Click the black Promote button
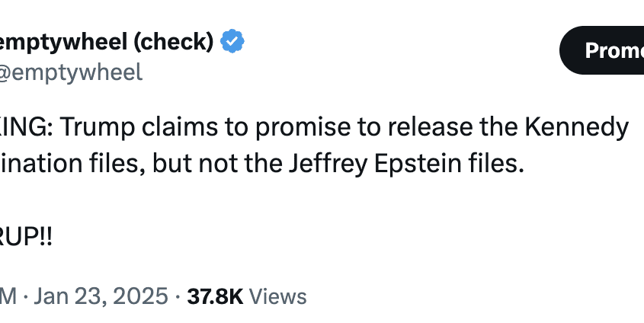 [601, 50]
